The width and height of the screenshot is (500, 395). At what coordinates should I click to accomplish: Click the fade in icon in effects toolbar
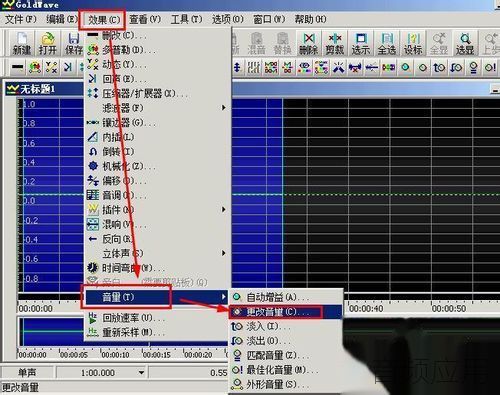pos(439,68)
